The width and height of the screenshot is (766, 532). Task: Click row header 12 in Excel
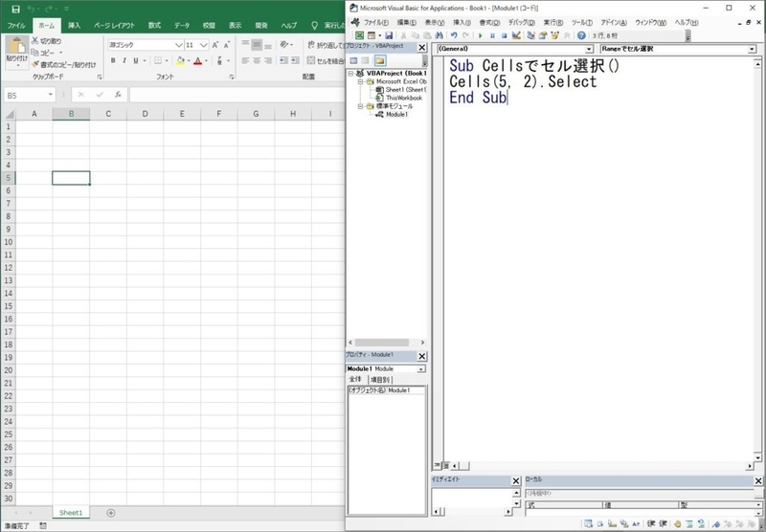click(x=8, y=268)
